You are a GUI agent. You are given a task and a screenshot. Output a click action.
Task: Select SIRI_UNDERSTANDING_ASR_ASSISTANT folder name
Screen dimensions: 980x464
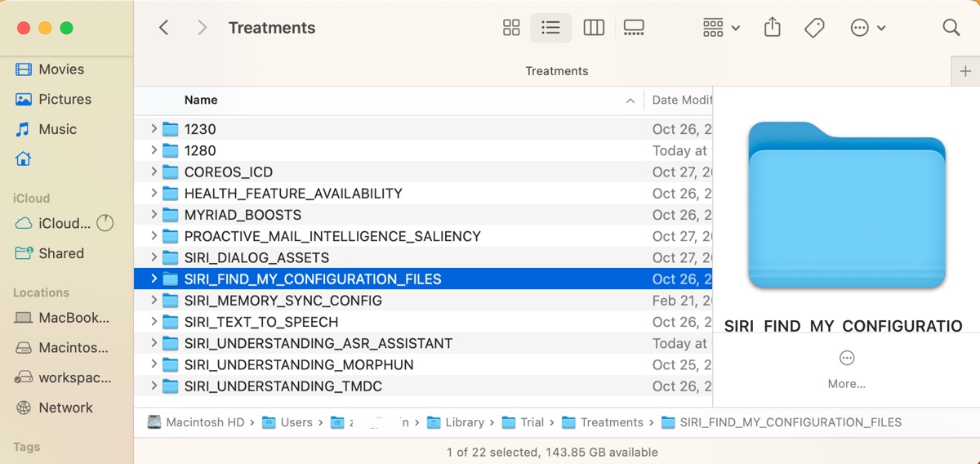pos(318,343)
